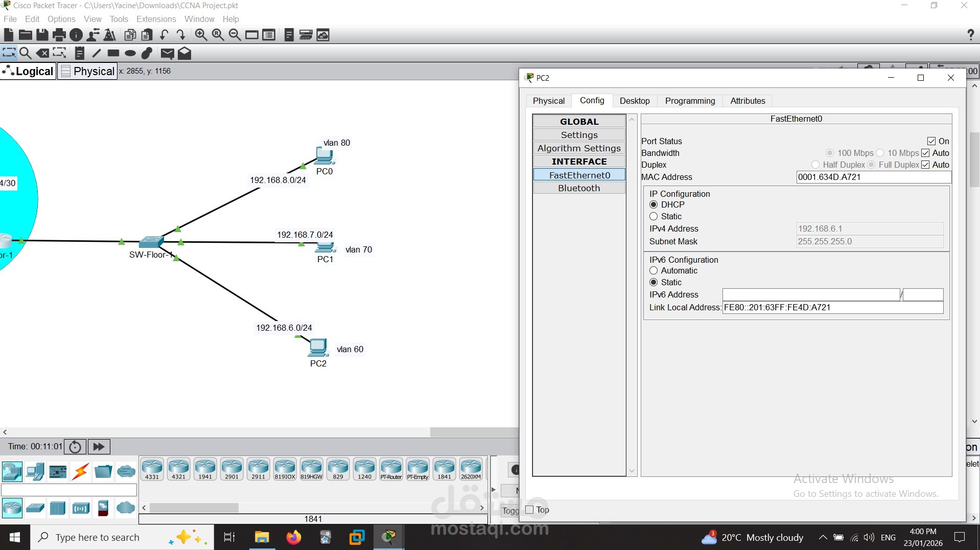Image resolution: width=980 pixels, height=550 pixels.
Task: Click the Copy icon in the toolbar
Action: (130, 35)
